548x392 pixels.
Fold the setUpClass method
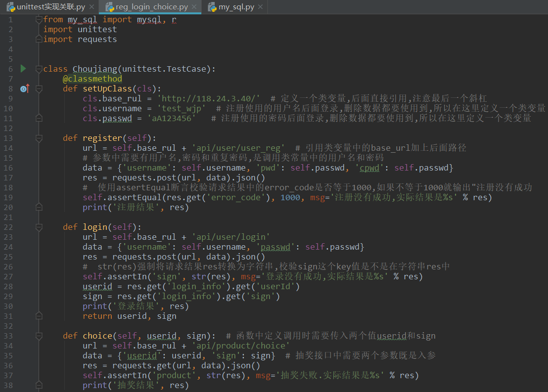(39, 88)
